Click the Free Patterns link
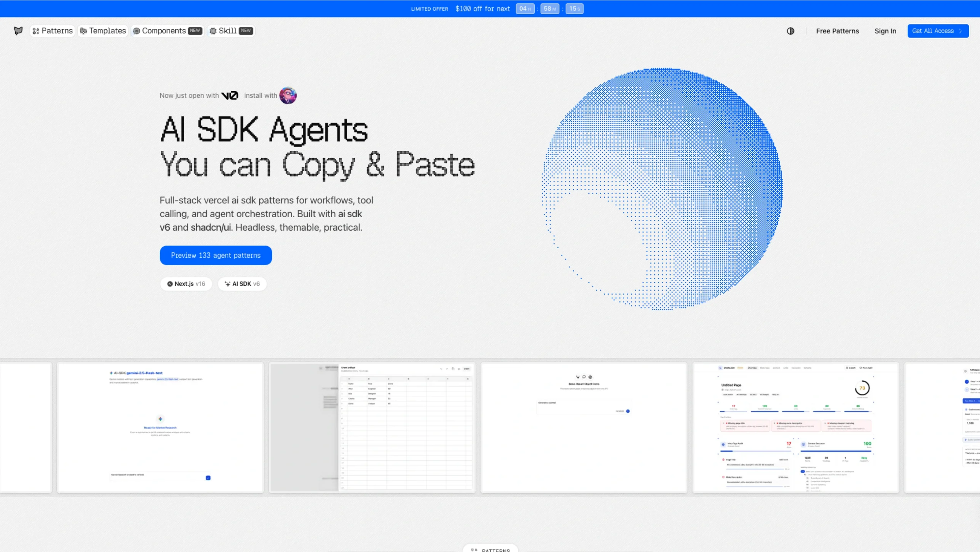980x552 pixels. point(837,31)
